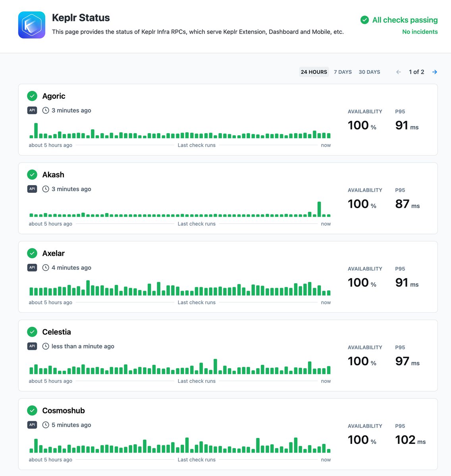Click the clock icon in Celestia card
451x476 pixels.
[x=46, y=346]
